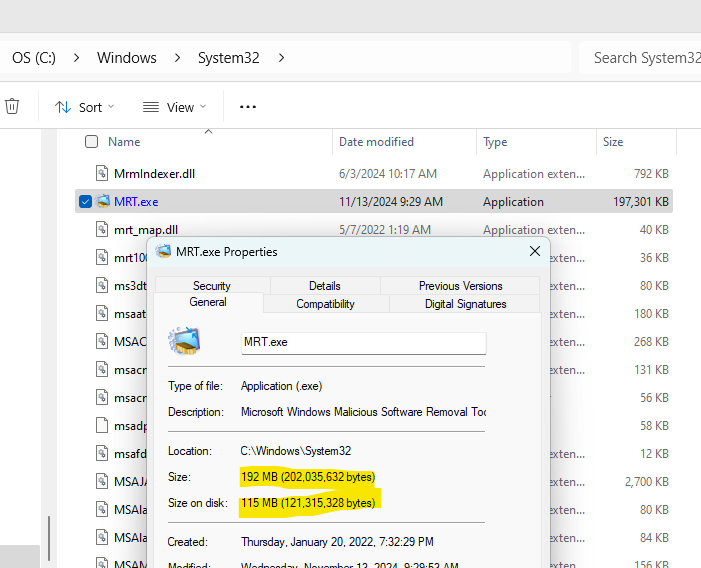Expand the chevron after OS (C:)
The width and height of the screenshot is (701, 568).
tap(76, 58)
